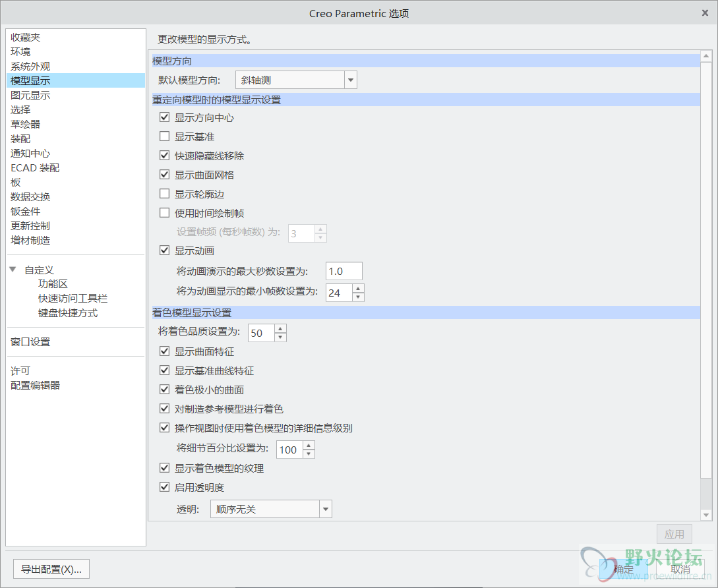This screenshot has height=588, width=718.
Task: Open 数据交换 options
Action: pos(30,197)
